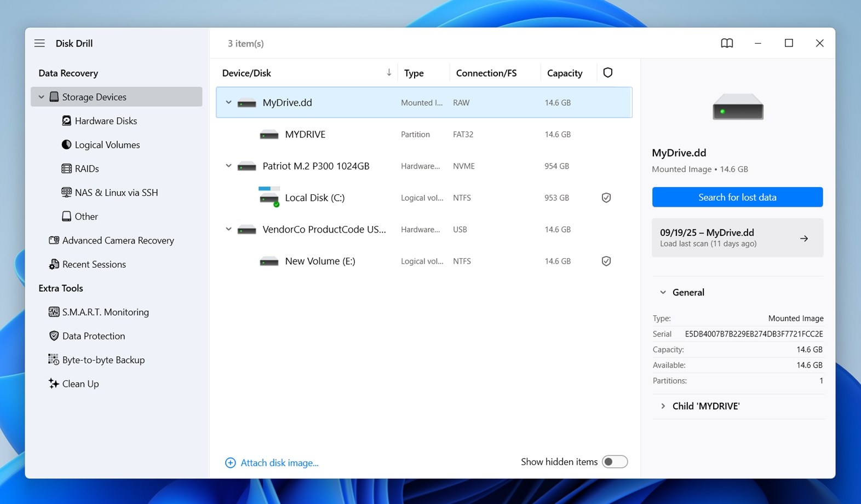Click protection shield icon for Local Disk (C:)
The width and height of the screenshot is (861, 504).
606,198
